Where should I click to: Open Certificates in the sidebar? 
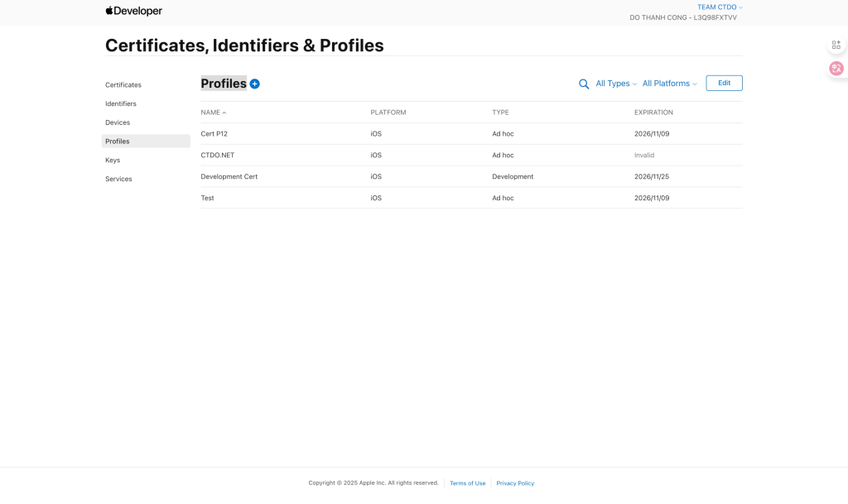click(x=123, y=85)
